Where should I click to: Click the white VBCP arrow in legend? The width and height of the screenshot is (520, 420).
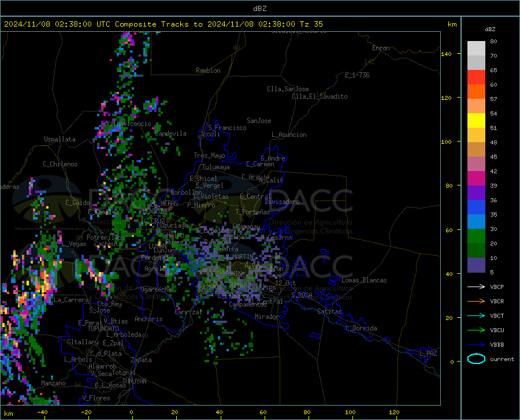tap(476, 287)
